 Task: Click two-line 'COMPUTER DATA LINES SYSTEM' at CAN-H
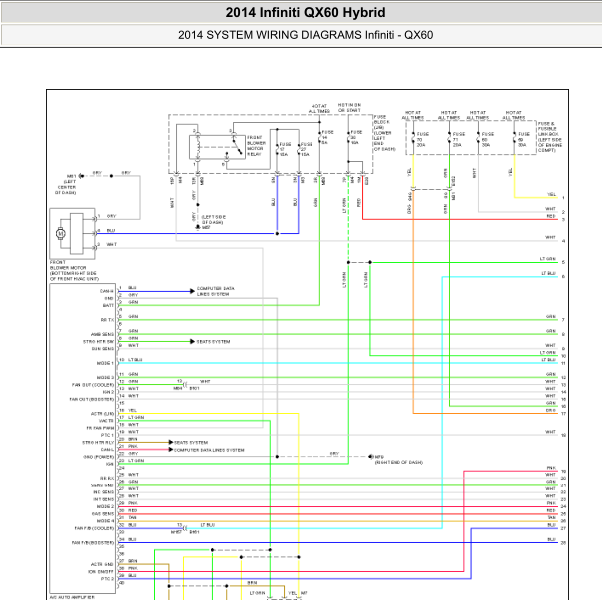click(x=215, y=291)
